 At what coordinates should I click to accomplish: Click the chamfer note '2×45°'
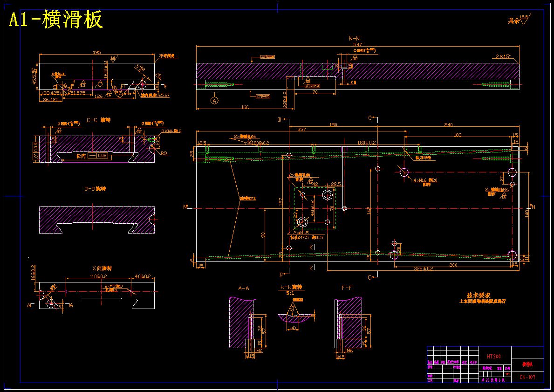503,56
